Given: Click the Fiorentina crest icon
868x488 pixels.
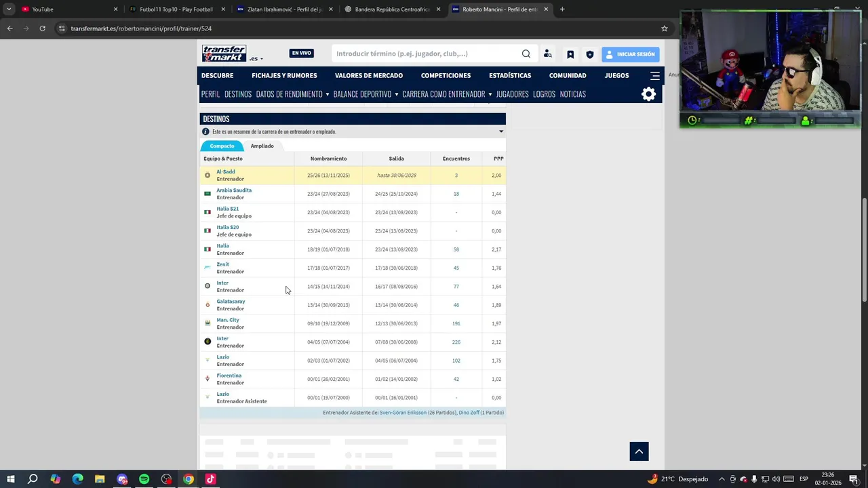Looking at the screenshot, I should click(x=208, y=379).
